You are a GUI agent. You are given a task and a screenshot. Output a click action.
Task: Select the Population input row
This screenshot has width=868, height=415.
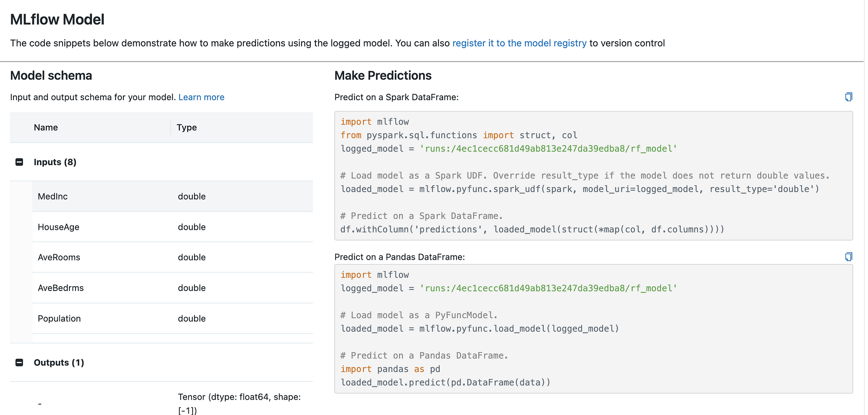pos(172,319)
